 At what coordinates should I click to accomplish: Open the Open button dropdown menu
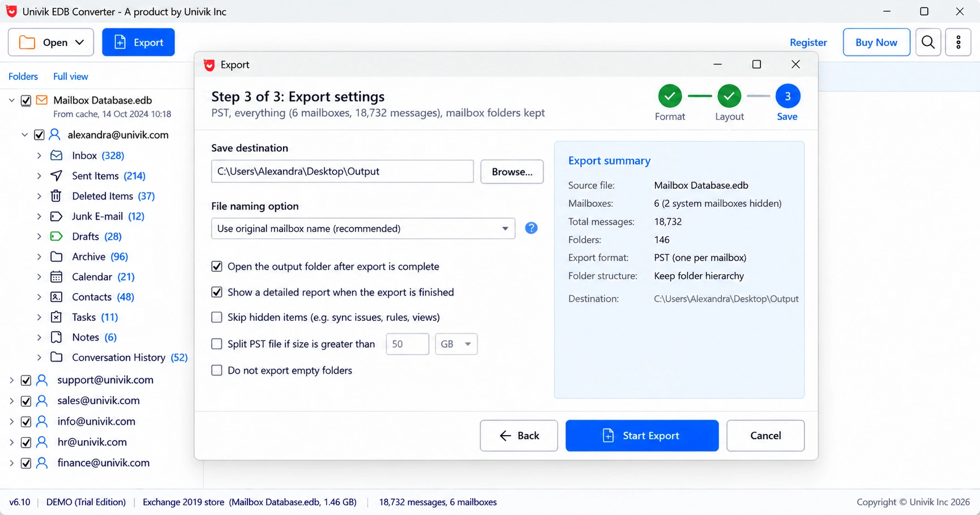(x=80, y=42)
